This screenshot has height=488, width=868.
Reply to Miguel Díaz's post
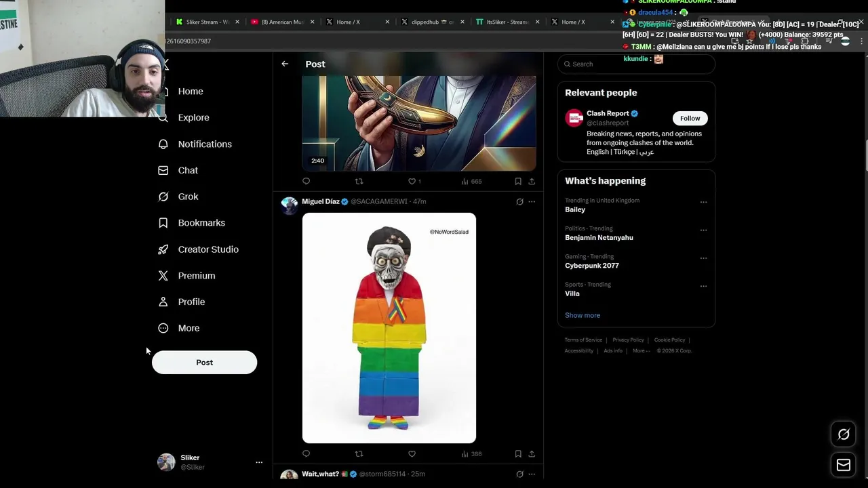(x=306, y=453)
